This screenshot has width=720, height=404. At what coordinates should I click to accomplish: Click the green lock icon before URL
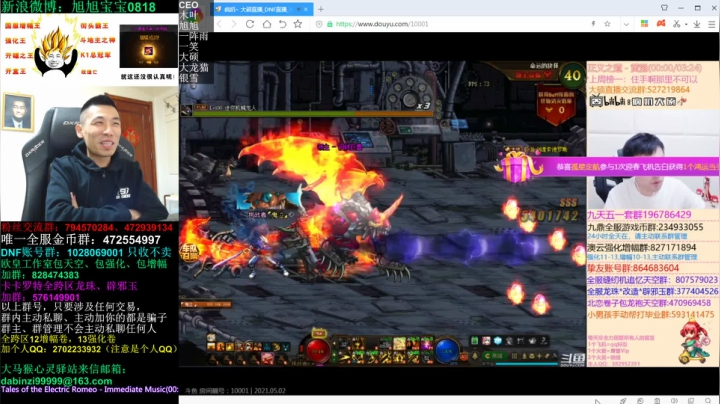330,24
